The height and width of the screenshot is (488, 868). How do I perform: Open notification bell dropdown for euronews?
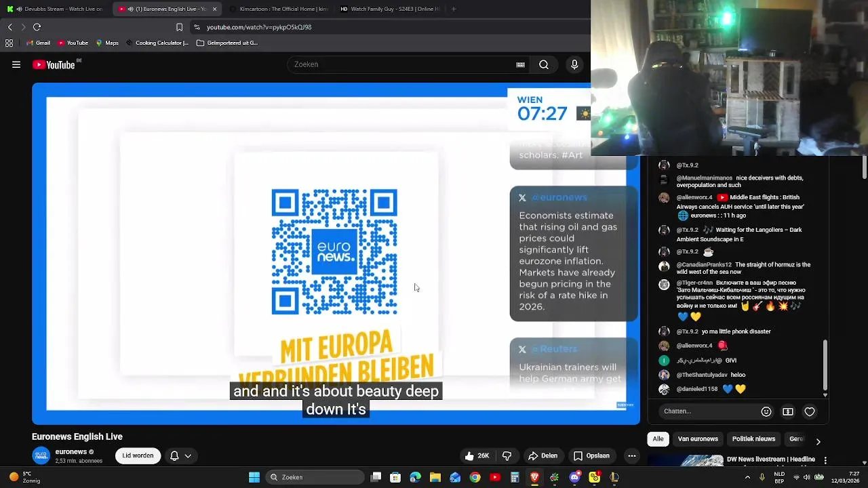click(180, 455)
